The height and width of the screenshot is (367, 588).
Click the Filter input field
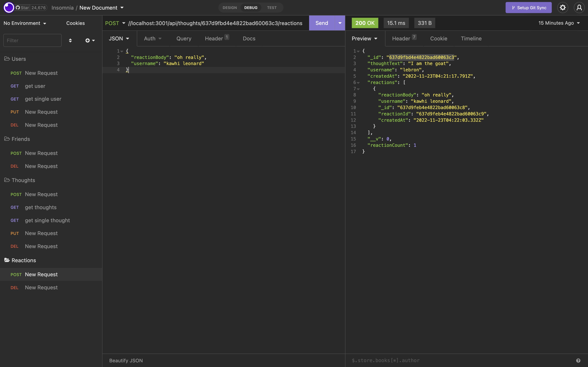click(32, 40)
